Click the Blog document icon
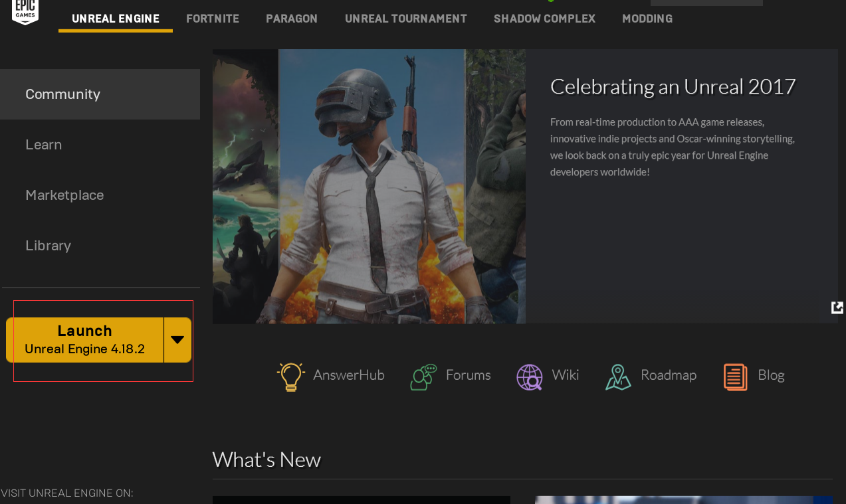 pos(736,377)
